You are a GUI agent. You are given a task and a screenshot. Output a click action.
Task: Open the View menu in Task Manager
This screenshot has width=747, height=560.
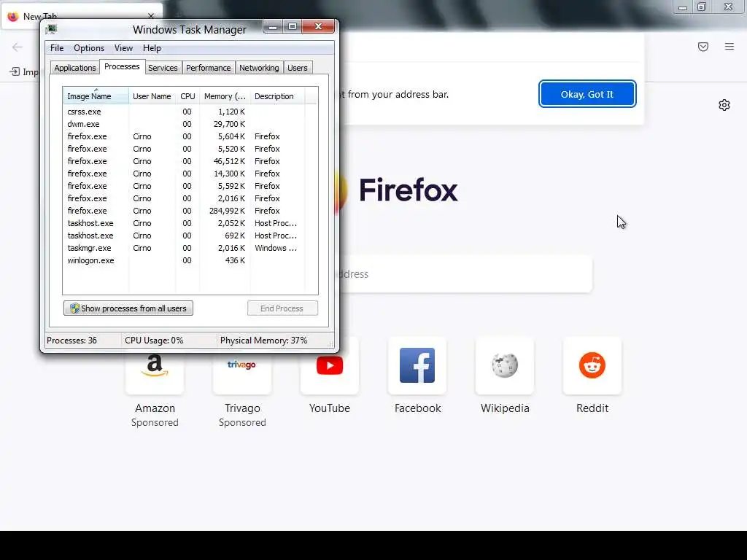(123, 48)
